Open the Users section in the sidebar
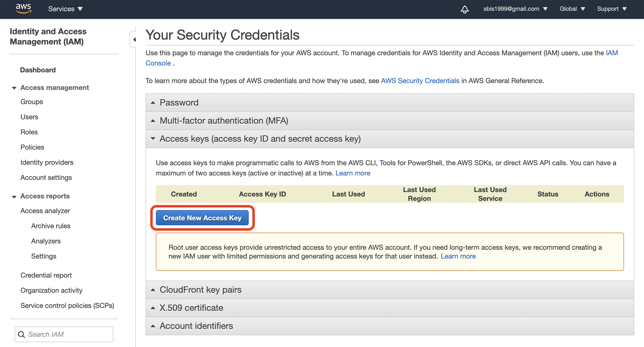Viewport: 644px width, 347px height. point(29,116)
